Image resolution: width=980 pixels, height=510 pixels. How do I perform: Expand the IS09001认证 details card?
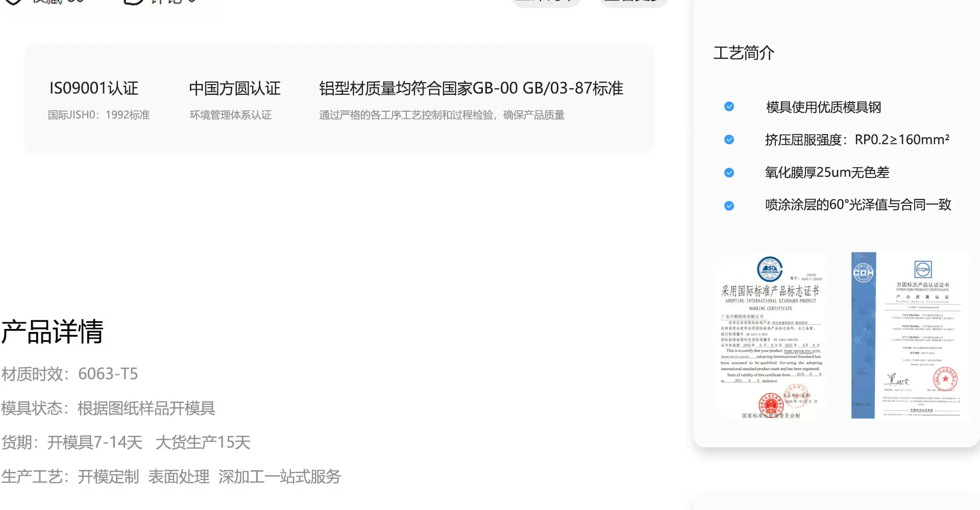(93, 99)
